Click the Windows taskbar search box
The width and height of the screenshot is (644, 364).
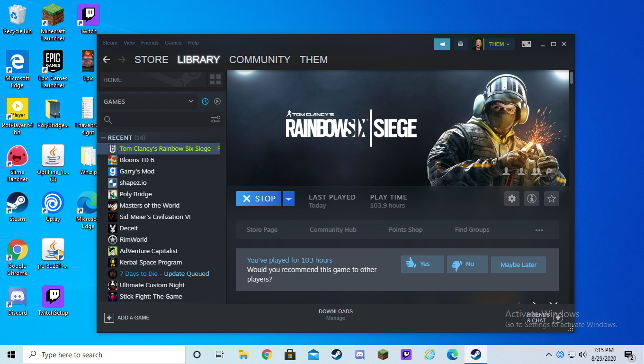pos(104,355)
